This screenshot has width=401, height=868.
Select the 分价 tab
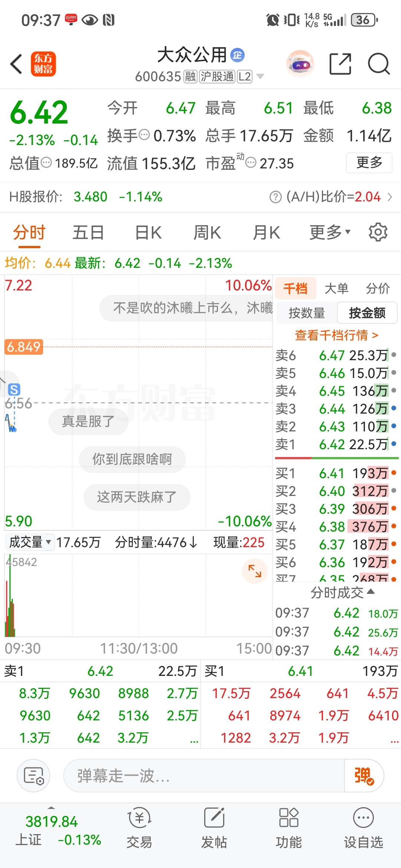[x=378, y=288]
